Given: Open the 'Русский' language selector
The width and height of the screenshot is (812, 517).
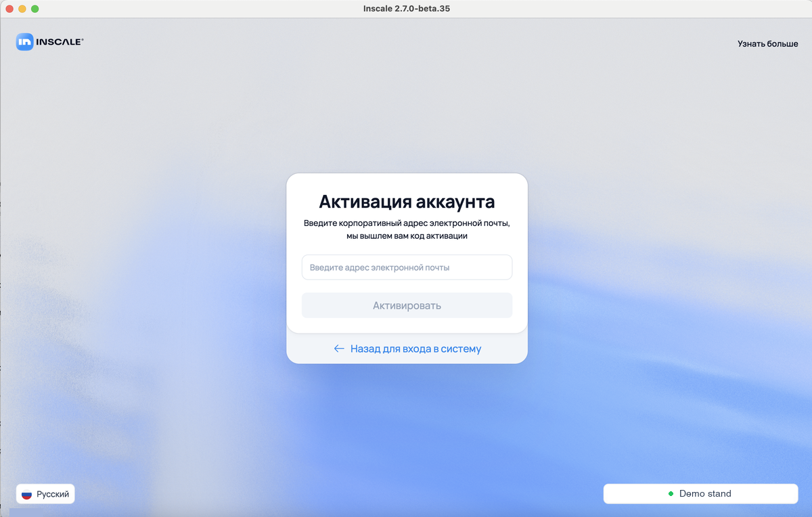Looking at the screenshot, I should 45,494.
